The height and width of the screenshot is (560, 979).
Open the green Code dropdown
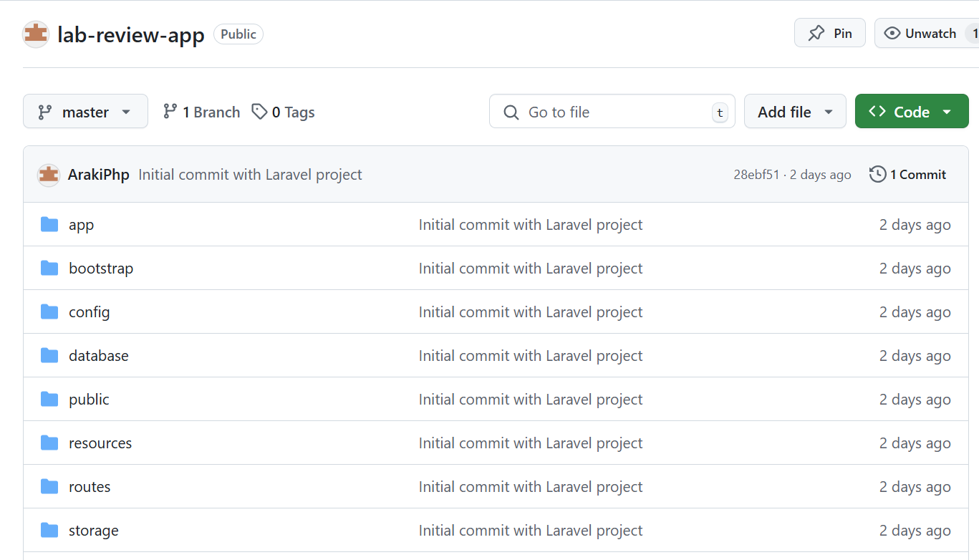coord(911,112)
